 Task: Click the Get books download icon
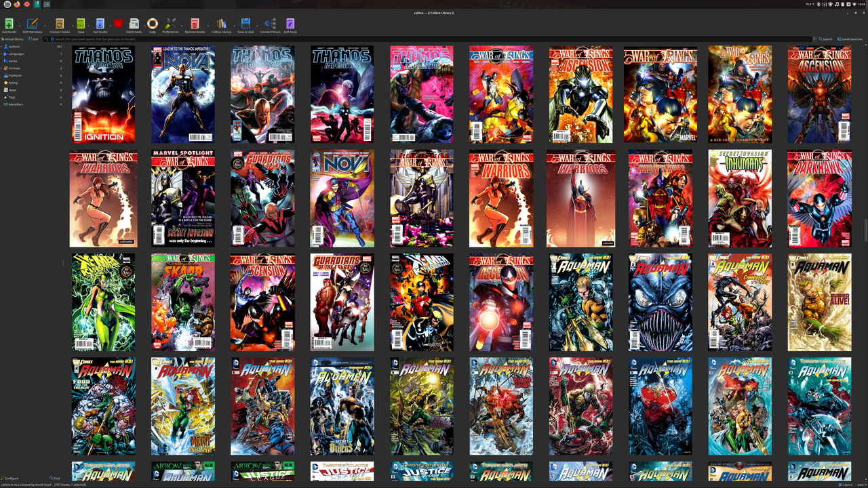[x=100, y=24]
